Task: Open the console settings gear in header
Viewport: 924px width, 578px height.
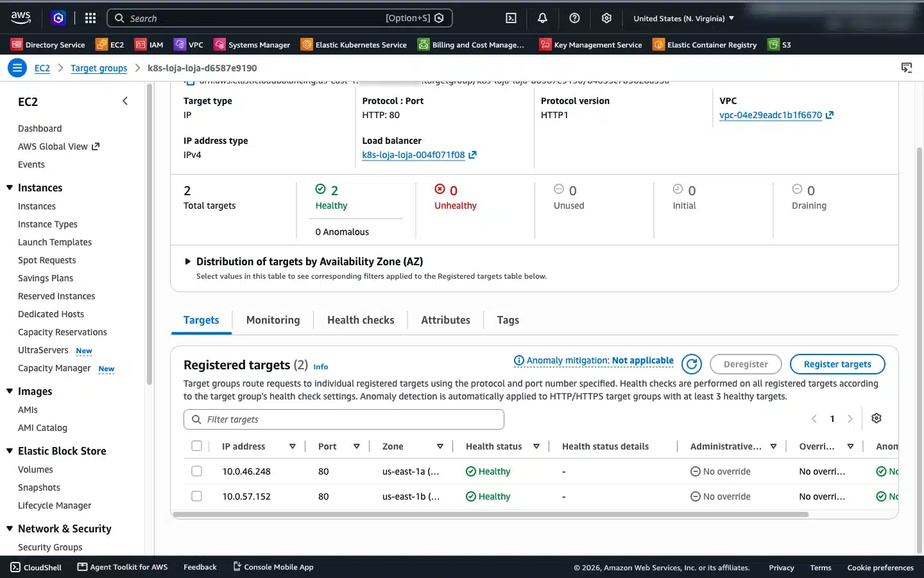Action: (606, 18)
